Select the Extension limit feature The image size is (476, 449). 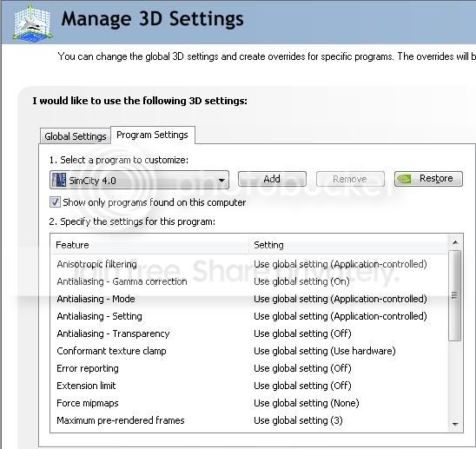click(x=86, y=386)
